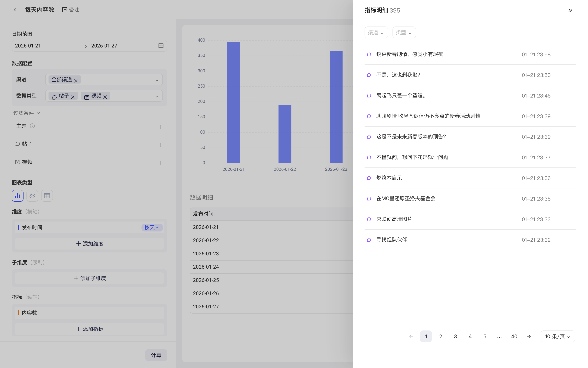
Task: Expand the 数据类型 selector dropdown arrow
Action: [157, 97]
